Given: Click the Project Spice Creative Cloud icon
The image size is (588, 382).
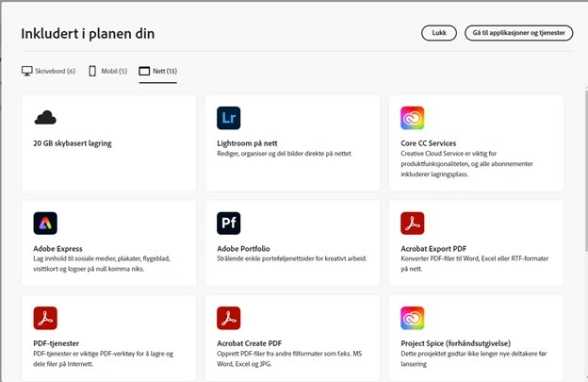Looking at the screenshot, I should (x=412, y=318).
